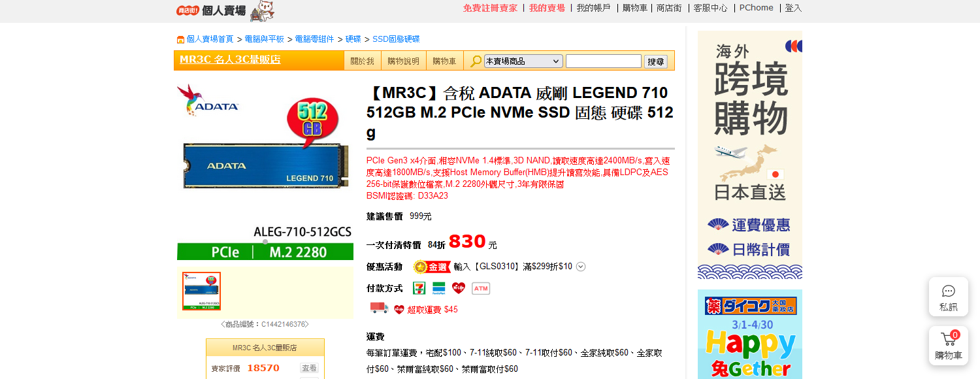Click the magnifier search icon in the store bar

pos(476,61)
